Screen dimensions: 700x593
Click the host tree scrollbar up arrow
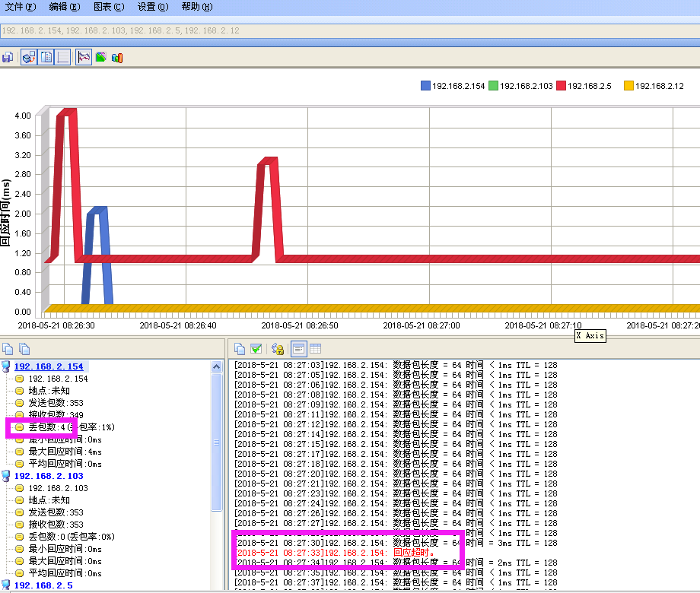(x=217, y=366)
